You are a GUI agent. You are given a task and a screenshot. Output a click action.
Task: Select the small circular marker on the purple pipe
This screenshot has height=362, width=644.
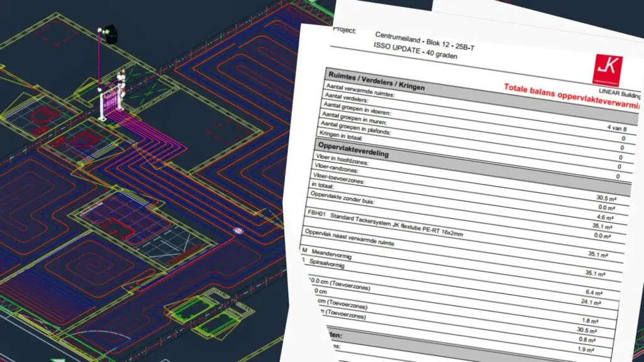pos(238,231)
